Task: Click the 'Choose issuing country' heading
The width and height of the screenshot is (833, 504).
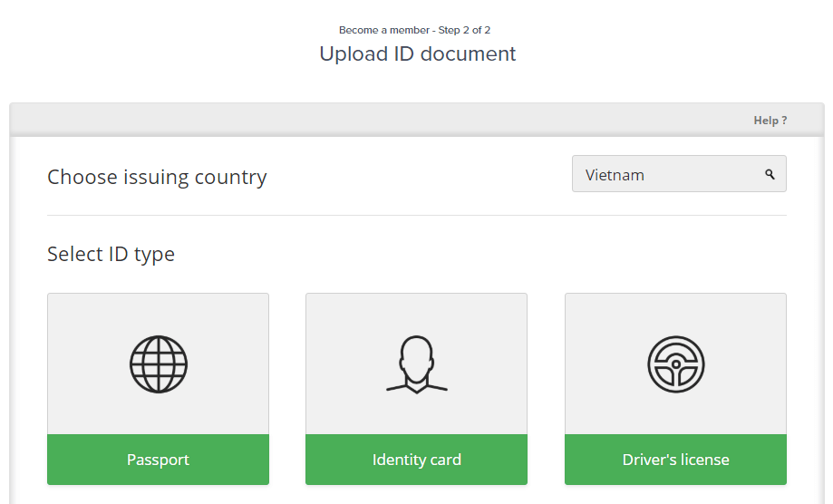Action: (x=157, y=177)
